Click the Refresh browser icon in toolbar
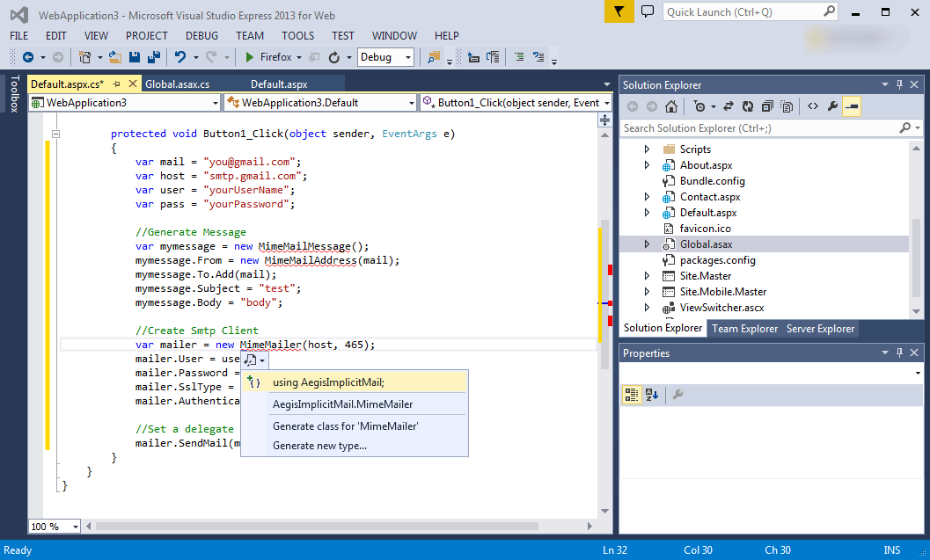This screenshot has height=560, width=930. tap(334, 57)
